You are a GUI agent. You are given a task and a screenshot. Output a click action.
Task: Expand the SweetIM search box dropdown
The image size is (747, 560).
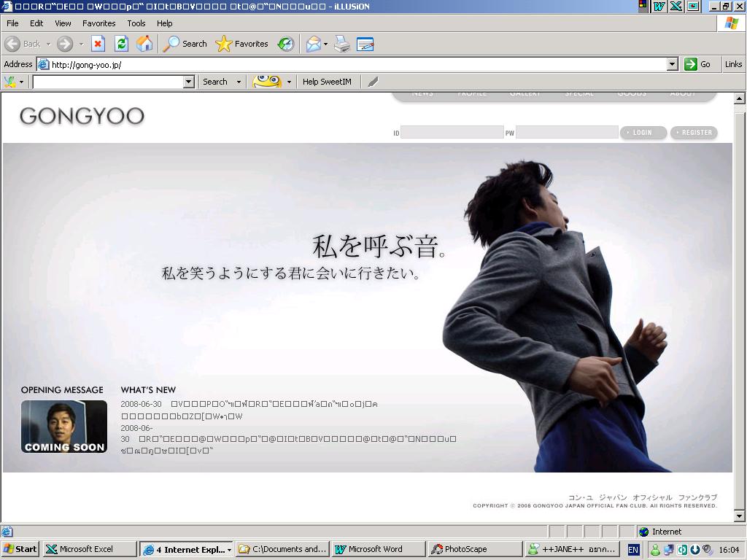click(x=189, y=82)
